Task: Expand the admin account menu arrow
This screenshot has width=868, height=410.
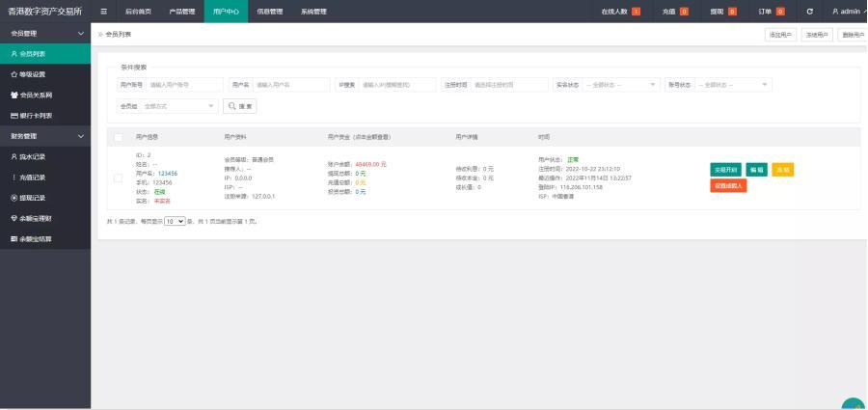Action: (x=865, y=11)
